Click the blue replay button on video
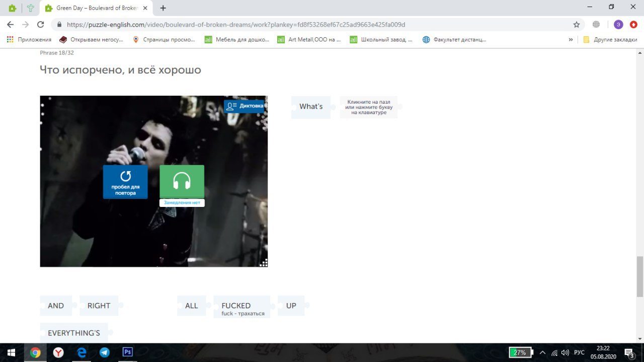The image size is (644, 362). click(125, 182)
